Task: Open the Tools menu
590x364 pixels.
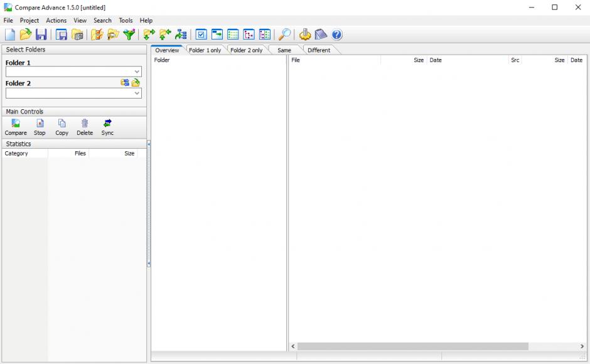Action: pos(126,20)
